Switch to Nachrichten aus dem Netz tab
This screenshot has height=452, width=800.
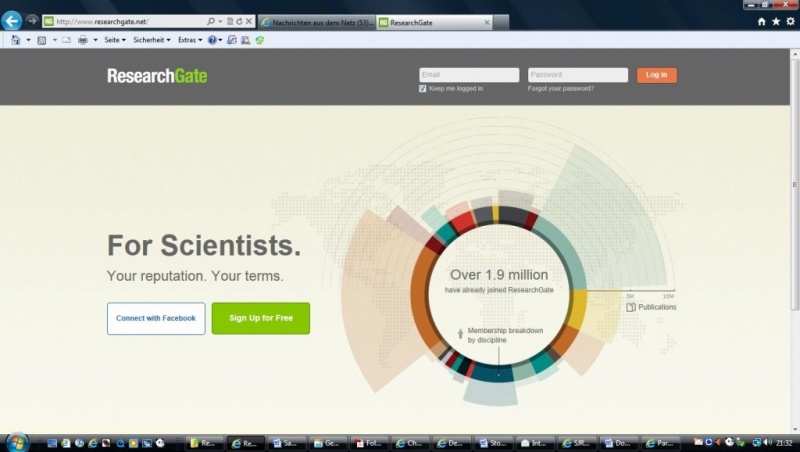[317, 22]
